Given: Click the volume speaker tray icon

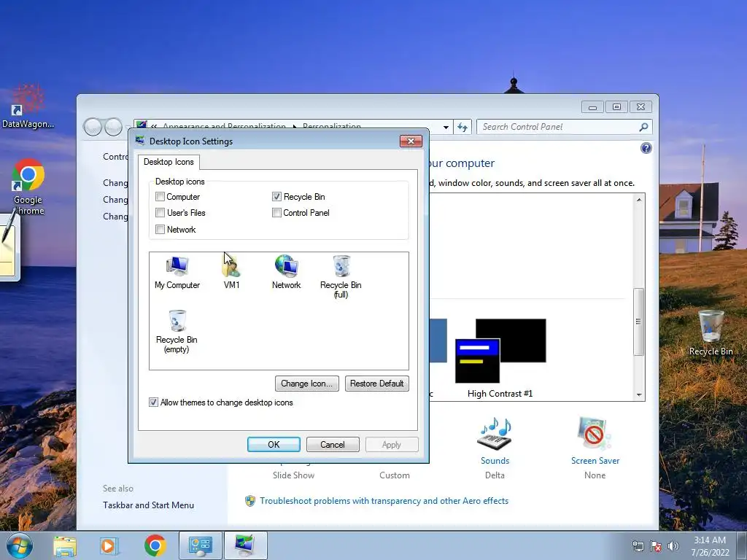Looking at the screenshot, I should tap(673, 546).
